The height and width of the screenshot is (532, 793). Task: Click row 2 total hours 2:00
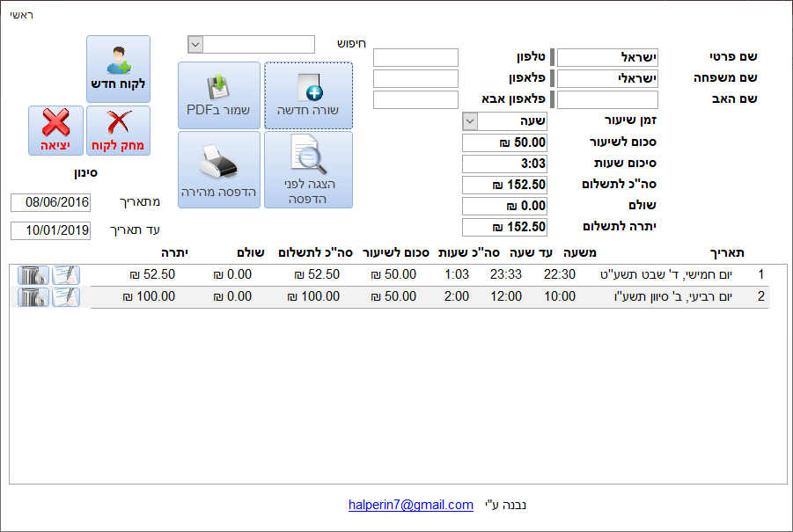pos(457,296)
